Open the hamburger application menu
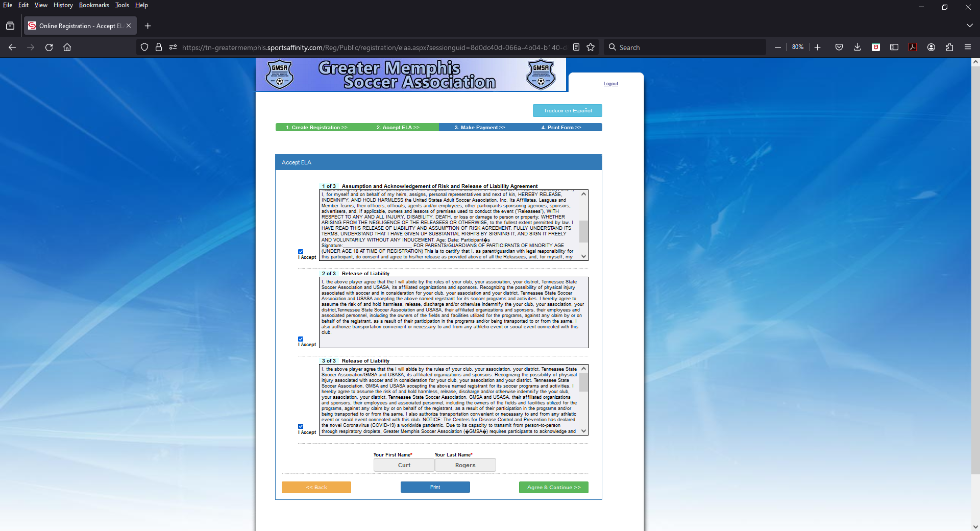Screen dimensions: 980x531 point(968,47)
